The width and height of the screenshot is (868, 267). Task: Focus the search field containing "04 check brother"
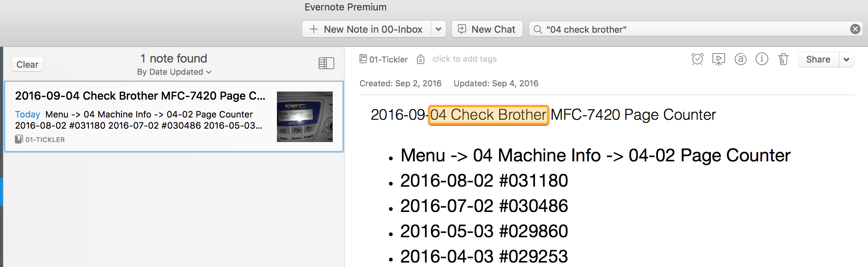695,29
